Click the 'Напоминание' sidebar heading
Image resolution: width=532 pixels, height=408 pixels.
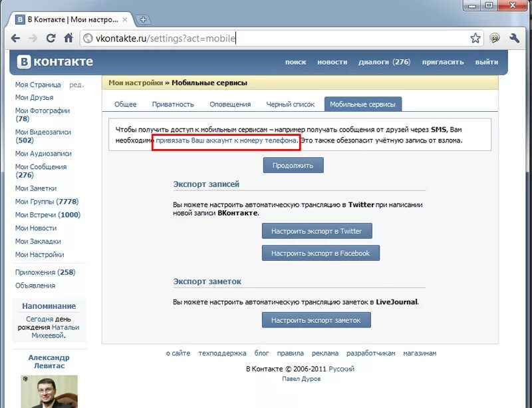point(49,306)
